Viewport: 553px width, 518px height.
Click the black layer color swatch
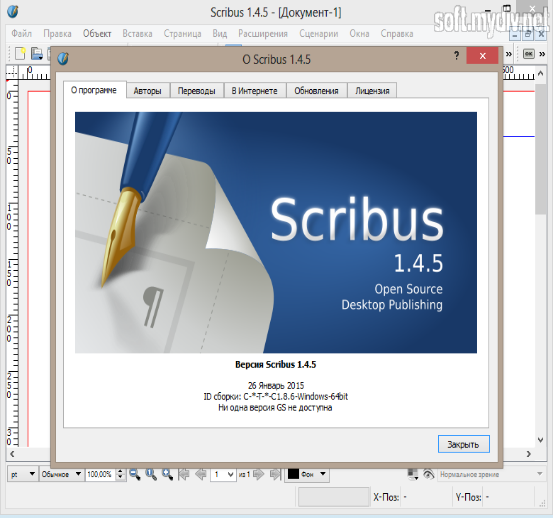293,474
